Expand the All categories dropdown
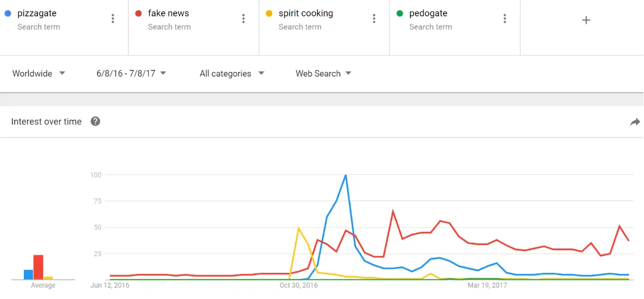 [x=232, y=74]
